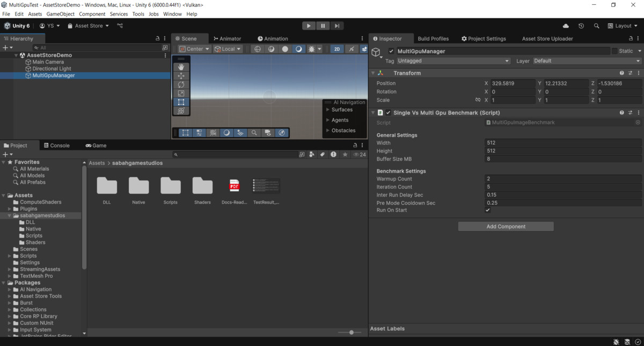Open the Tag dropdown showing Untagged
The height and width of the screenshot is (346, 644).
coord(453,61)
